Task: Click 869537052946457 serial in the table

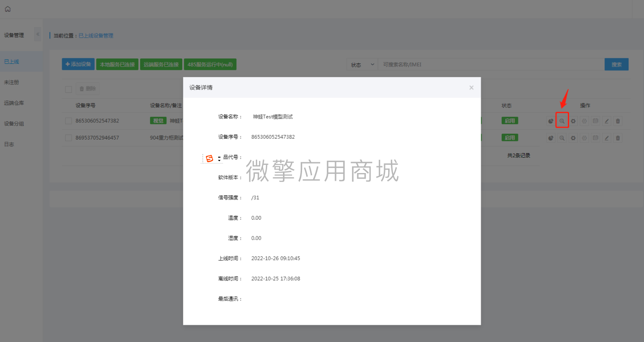Action: click(98, 138)
